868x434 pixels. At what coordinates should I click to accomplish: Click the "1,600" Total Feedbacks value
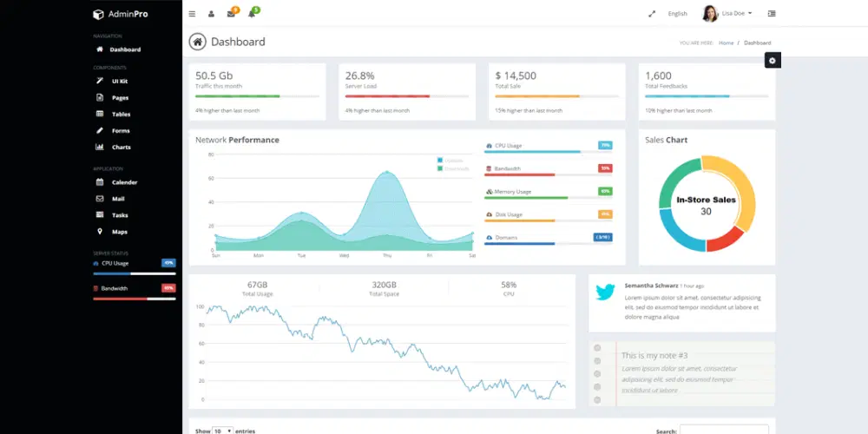tap(658, 76)
